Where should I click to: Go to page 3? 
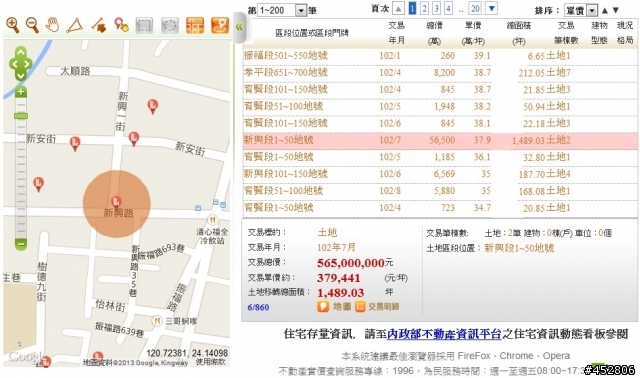pyautogui.click(x=437, y=9)
